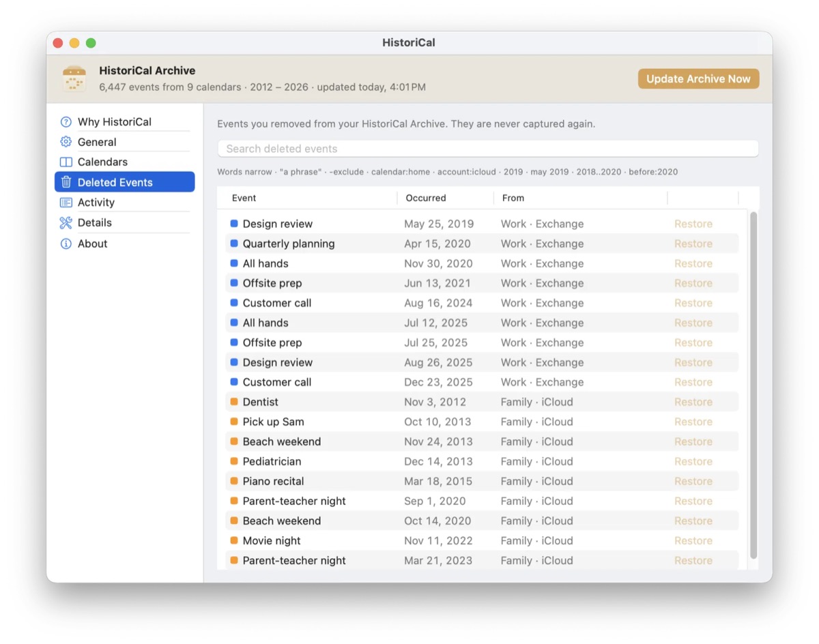Click the blue dot on the May 25, 2019 Design review

coord(234,224)
